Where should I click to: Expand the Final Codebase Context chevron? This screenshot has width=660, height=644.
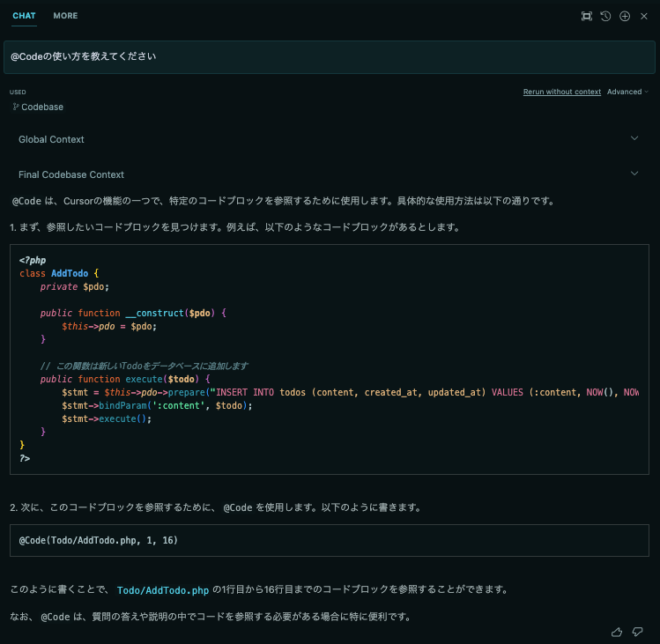tap(634, 174)
